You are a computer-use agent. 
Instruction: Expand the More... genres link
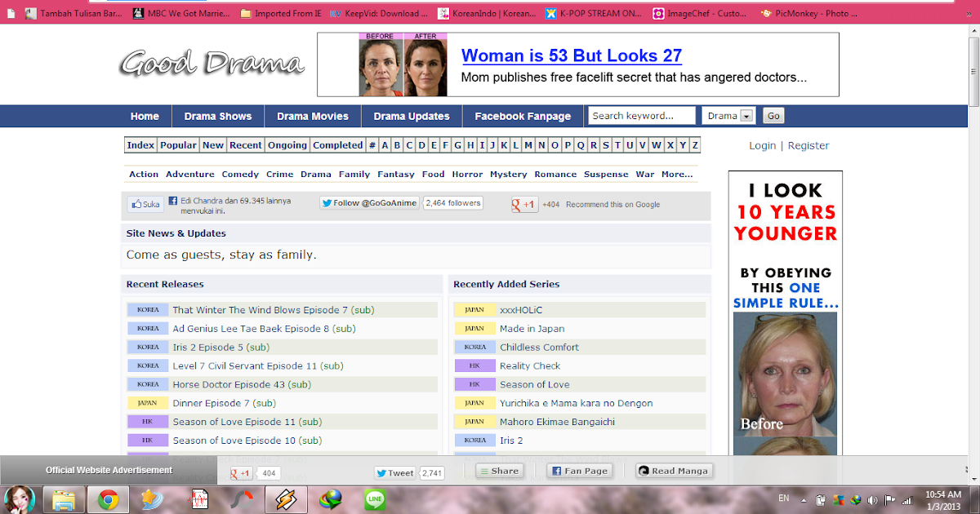point(677,174)
